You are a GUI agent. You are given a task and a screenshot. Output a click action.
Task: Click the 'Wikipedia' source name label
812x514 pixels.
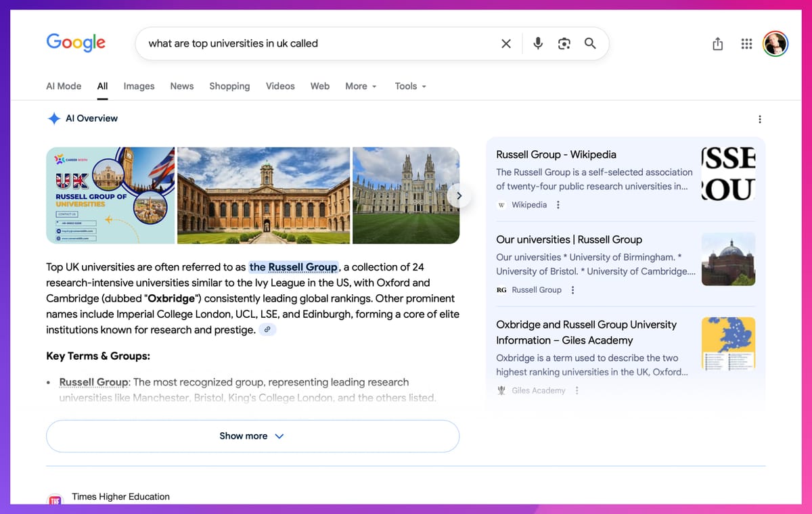tap(529, 205)
